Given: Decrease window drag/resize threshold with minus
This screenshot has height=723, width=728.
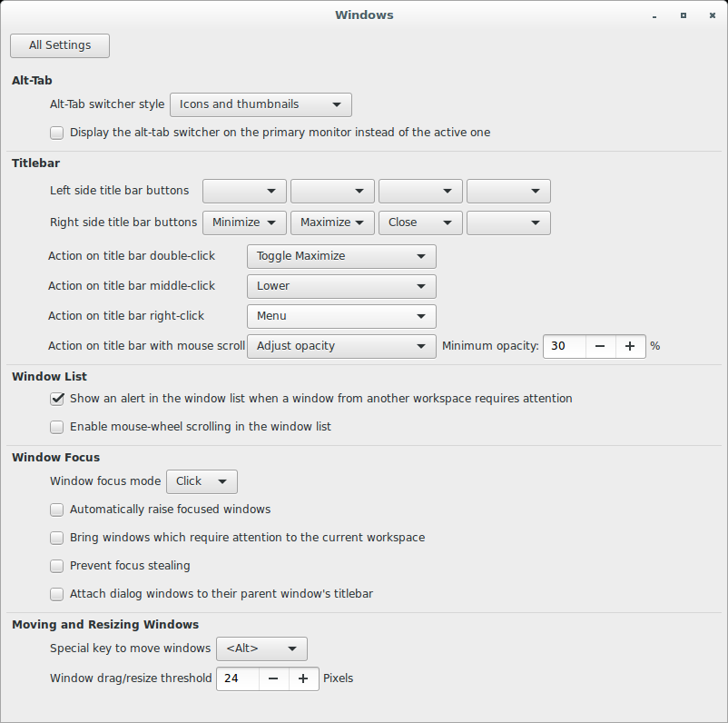Looking at the screenshot, I should click(273, 678).
